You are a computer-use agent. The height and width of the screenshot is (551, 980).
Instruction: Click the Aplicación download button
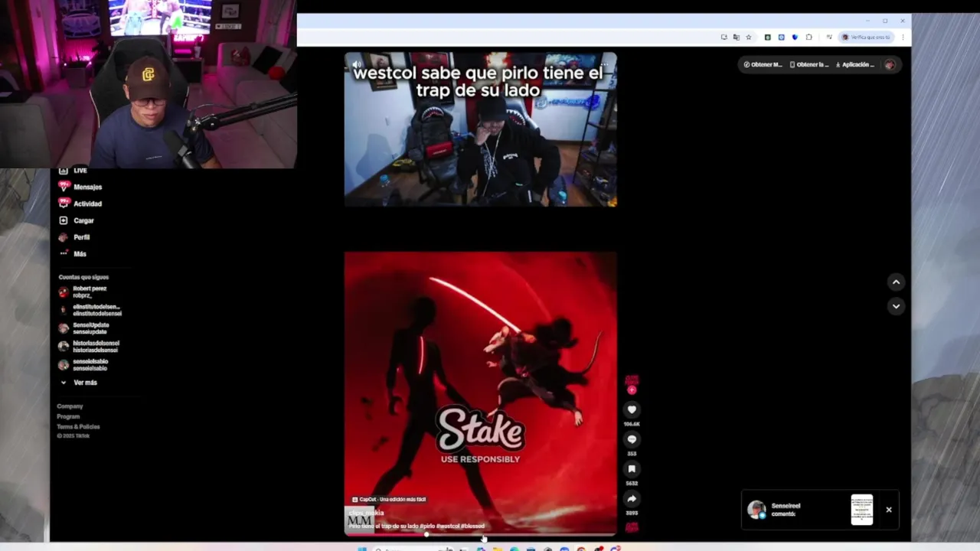[857, 65]
